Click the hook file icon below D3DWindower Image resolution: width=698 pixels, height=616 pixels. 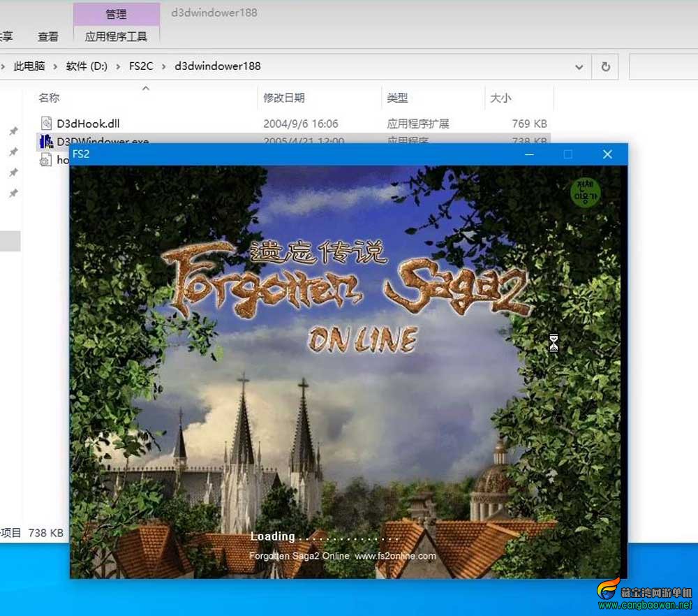[46, 159]
